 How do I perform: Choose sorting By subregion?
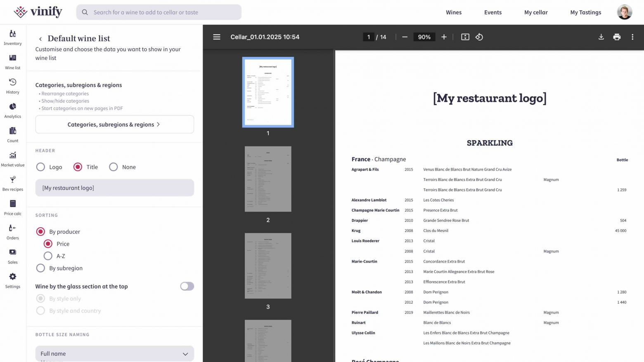click(40, 268)
